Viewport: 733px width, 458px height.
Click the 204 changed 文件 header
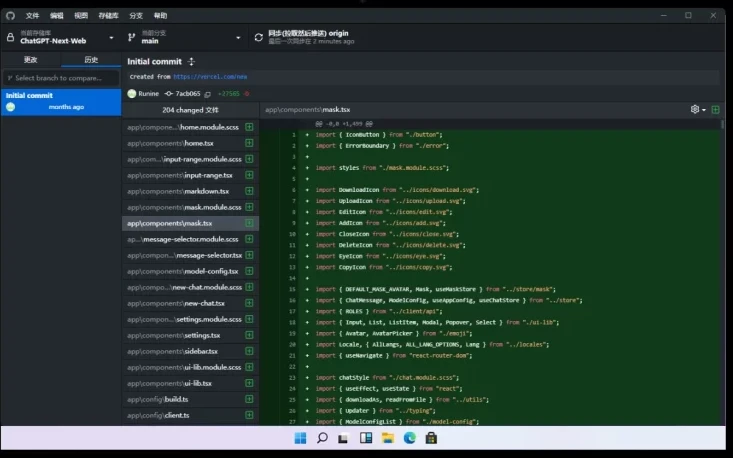point(190,110)
